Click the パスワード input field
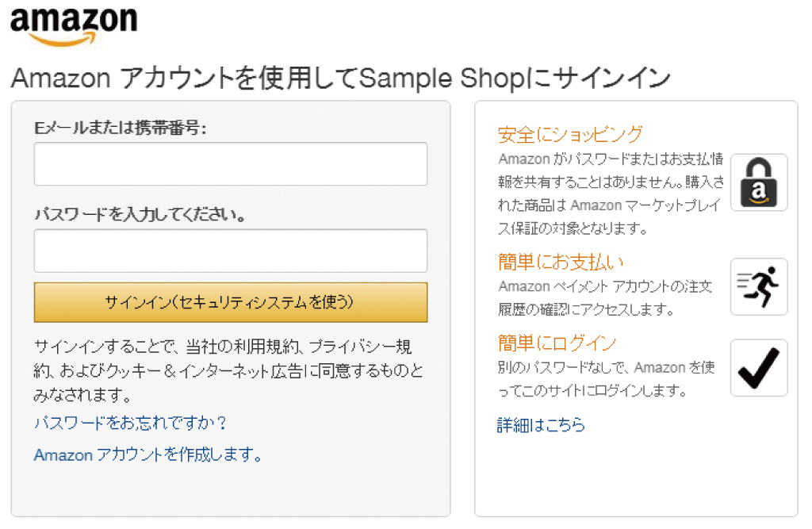 point(230,251)
